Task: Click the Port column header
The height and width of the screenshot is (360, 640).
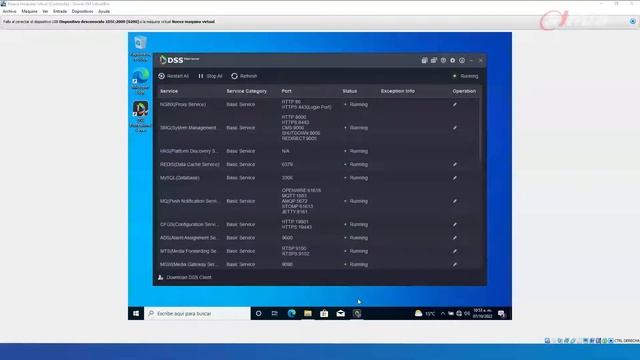Action: point(287,91)
